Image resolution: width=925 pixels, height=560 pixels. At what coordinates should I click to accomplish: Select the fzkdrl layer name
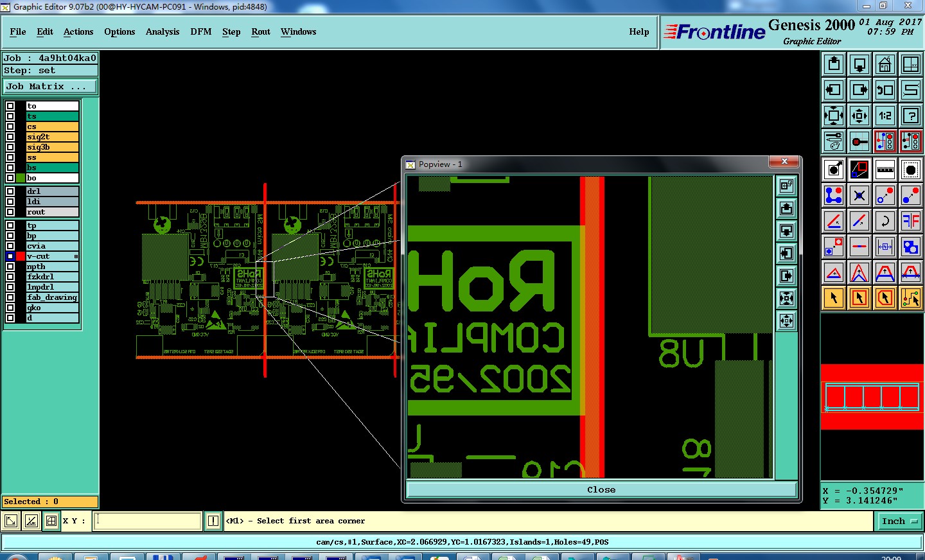(53, 277)
